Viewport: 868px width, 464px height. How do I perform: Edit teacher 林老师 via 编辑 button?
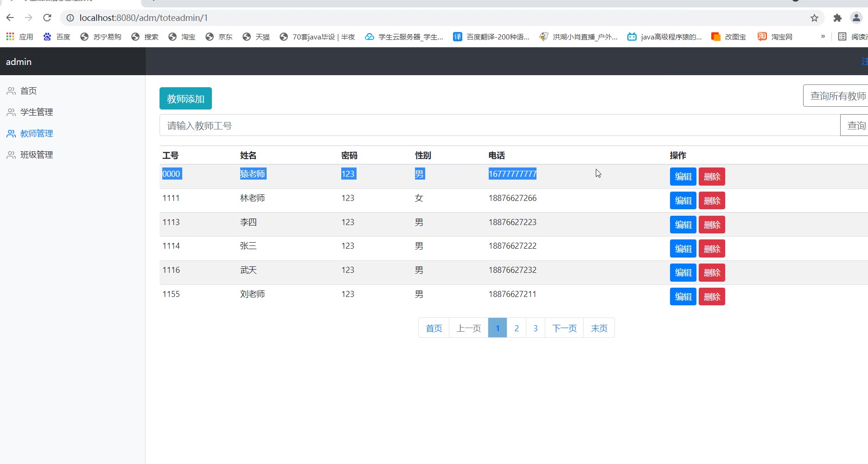point(683,201)
